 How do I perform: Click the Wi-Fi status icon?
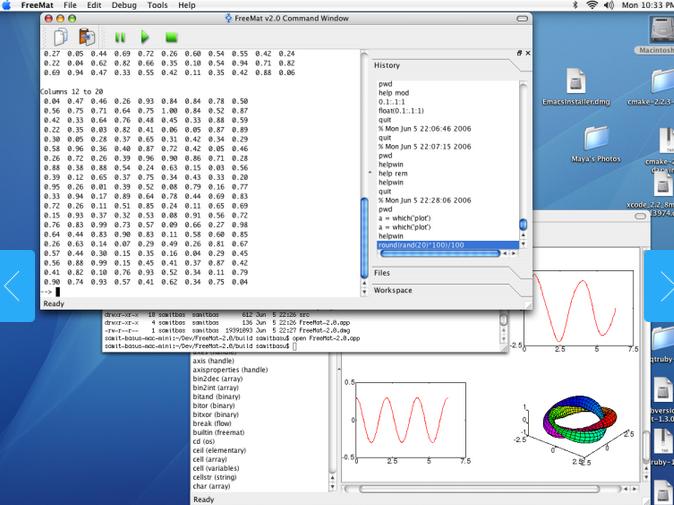click(x=592, y=5)
